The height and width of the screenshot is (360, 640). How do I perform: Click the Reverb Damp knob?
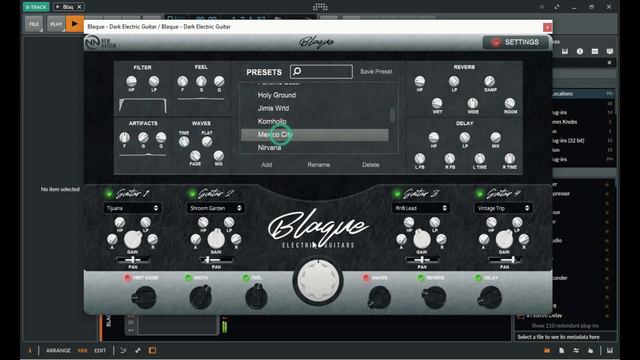tap(489, 81)
